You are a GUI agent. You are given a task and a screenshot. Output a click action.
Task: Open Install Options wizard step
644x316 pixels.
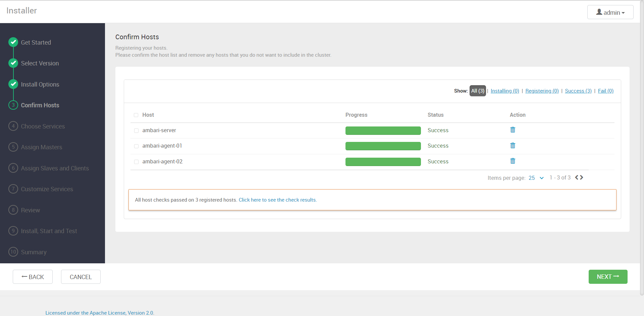(40, 84)
